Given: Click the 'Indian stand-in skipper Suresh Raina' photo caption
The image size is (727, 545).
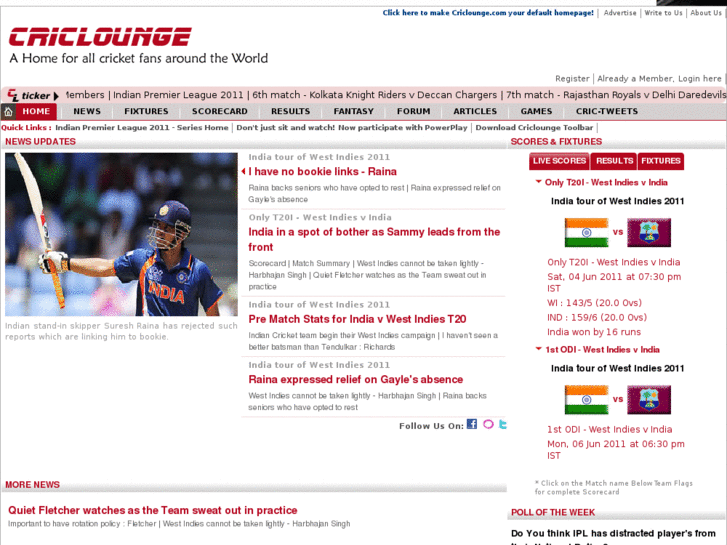Looking at the screenshot, I should click(x=121, y=331).
